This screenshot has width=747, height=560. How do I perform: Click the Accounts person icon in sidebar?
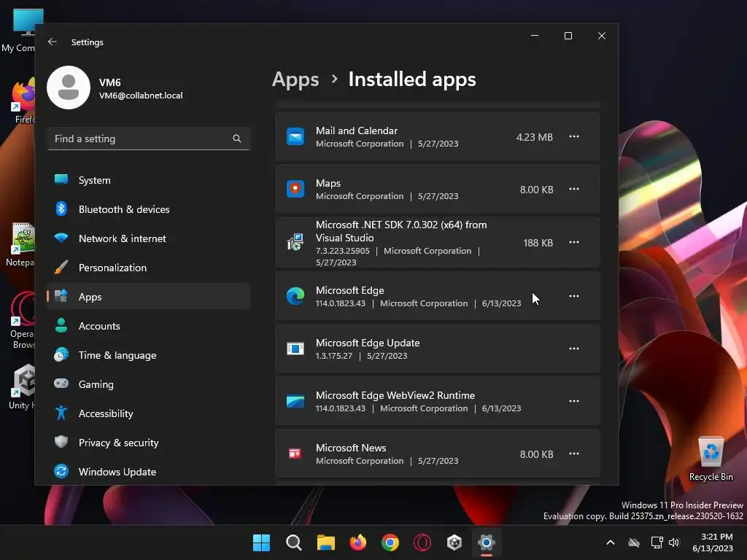(61, 325)
